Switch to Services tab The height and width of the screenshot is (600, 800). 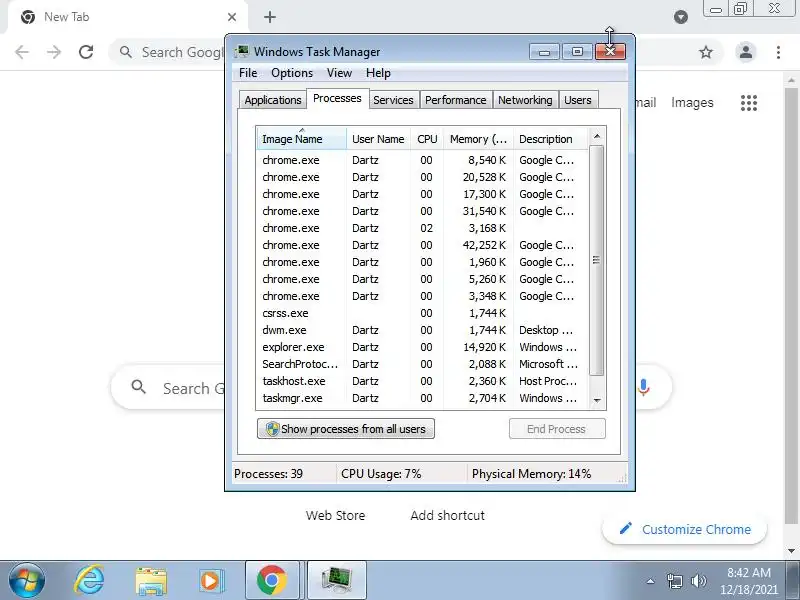click(x=393, y=100)
